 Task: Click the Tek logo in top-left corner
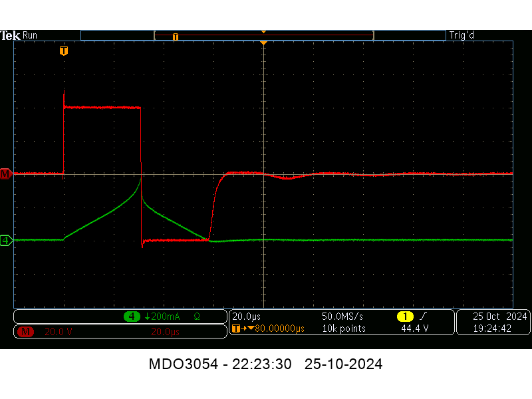click(x=10, y=35)
